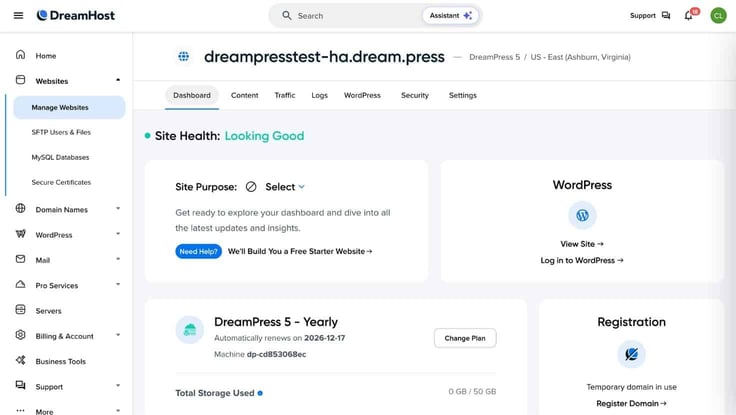This screenshot has height=415, width=736.
Task: Click the machine name dp-cd853068ec
Action: pos(276,354)
